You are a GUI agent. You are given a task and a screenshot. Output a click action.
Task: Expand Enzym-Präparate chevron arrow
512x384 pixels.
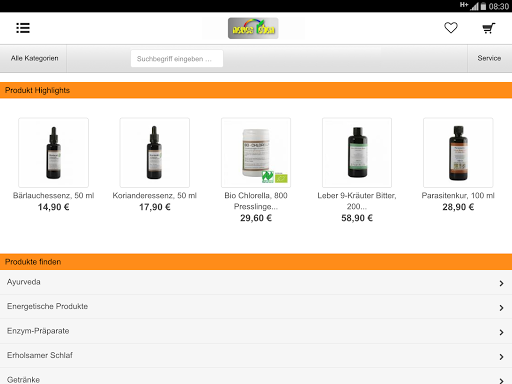[501, 332]
